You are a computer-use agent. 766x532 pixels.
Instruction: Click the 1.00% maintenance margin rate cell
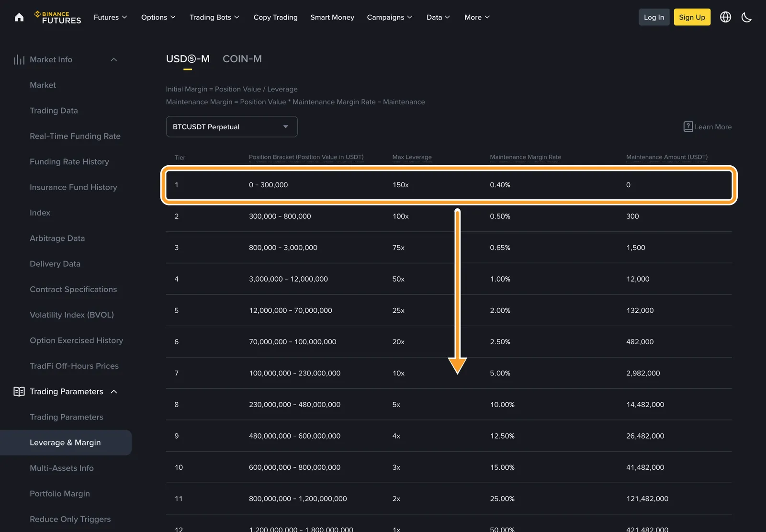[500, 279]
